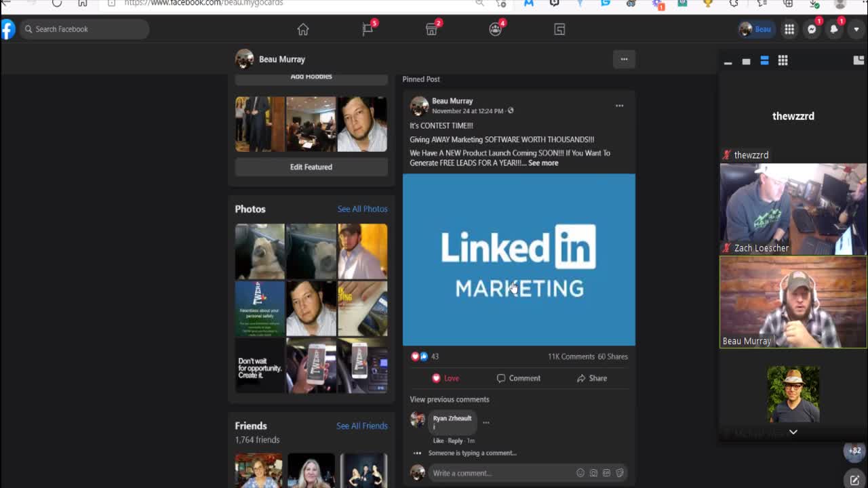Switch Zoom to single speaker thumbnail view
This screenshot has height=488, width=868.
(x=746, y=61)
